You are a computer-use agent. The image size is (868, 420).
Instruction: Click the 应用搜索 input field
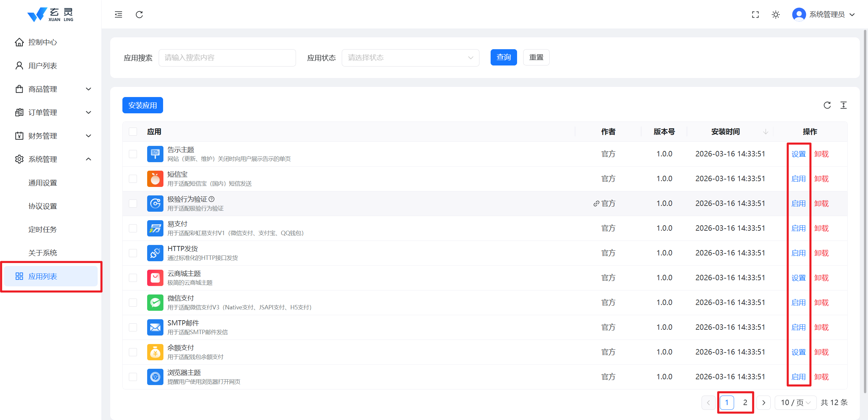click(x=227, y=58)
